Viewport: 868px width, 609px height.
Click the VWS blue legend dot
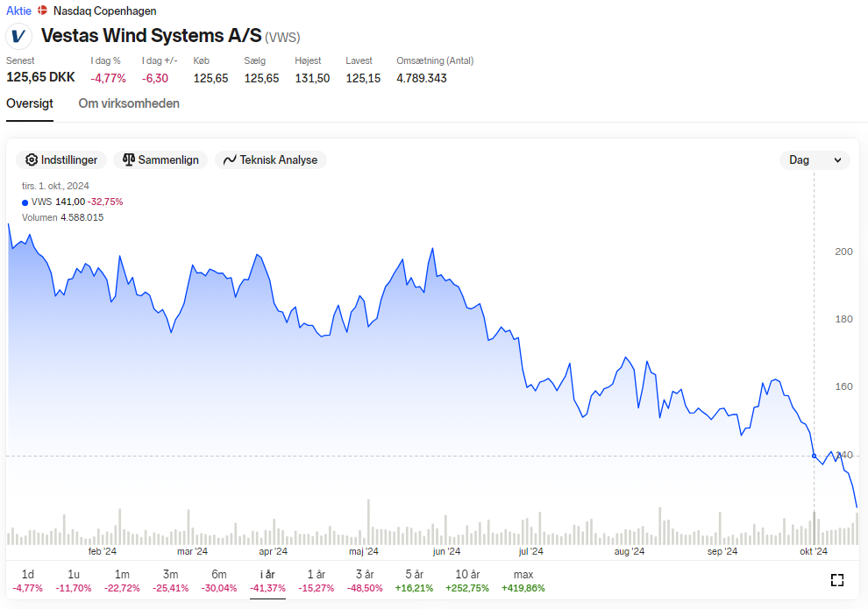pyautogui.click(x=25, y=202)
